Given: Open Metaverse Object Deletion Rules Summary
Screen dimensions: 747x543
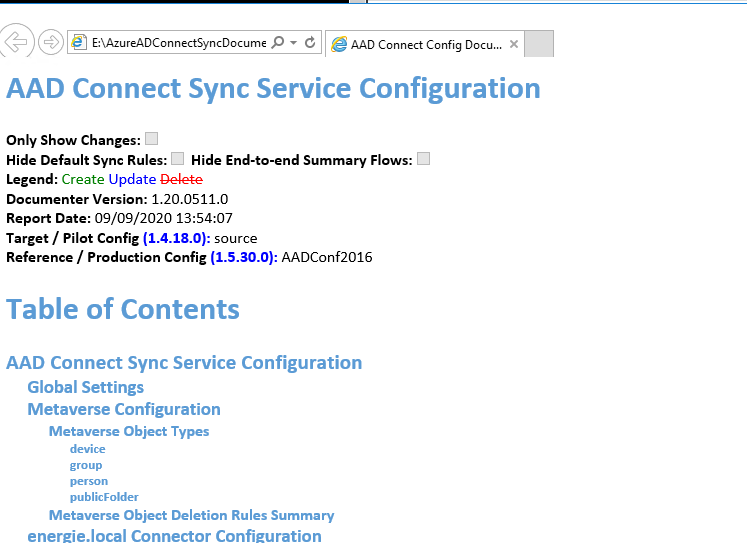Looking at the screenshot, I should pos(191,515).
